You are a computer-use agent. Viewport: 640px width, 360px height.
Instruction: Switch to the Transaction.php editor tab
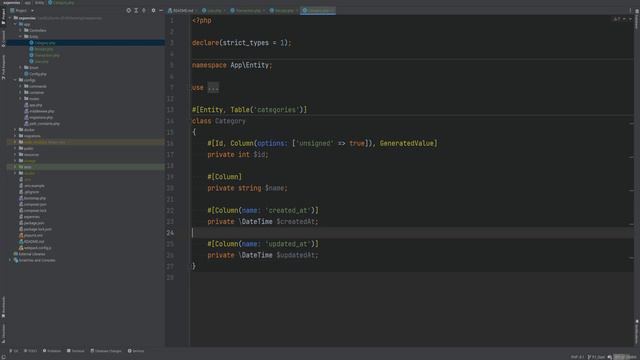pos(248,10)
